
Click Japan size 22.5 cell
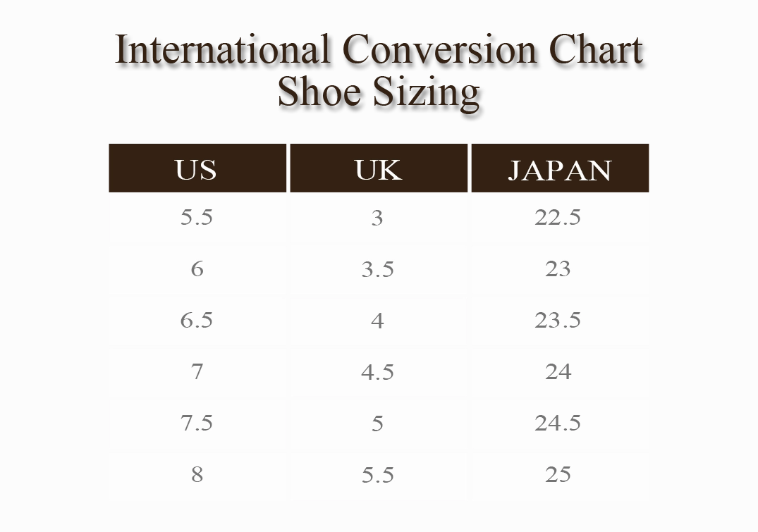point(558,218)
